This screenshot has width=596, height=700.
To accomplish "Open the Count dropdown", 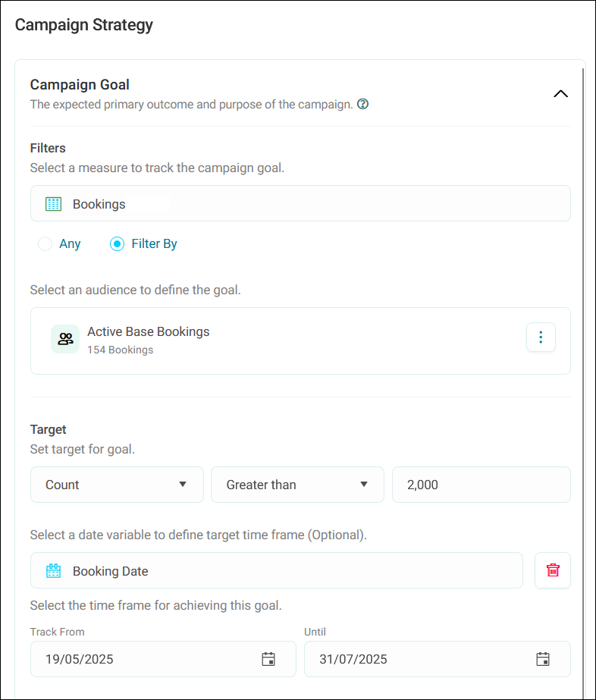I will click(117, 485).
